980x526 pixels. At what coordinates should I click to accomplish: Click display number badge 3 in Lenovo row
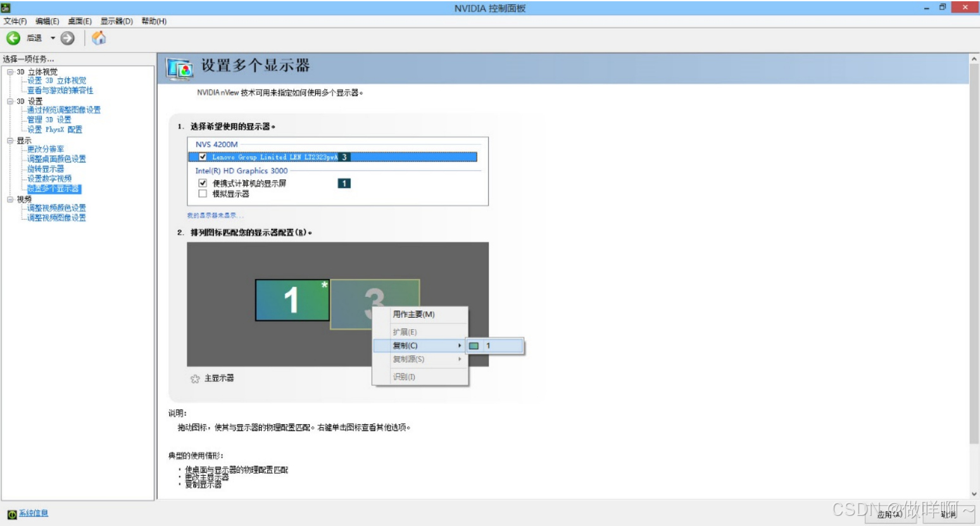(x=344, y=157)
